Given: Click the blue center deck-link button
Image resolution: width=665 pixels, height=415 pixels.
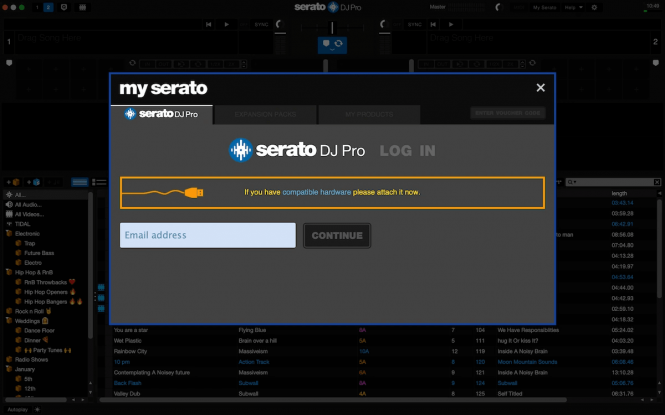Looking at the screenshot, I should pyautogui.click(x=332, y=45).
